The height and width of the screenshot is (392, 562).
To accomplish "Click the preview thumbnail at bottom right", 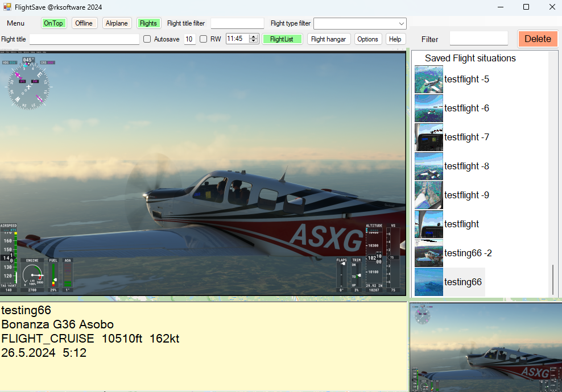I will [485, 347].
